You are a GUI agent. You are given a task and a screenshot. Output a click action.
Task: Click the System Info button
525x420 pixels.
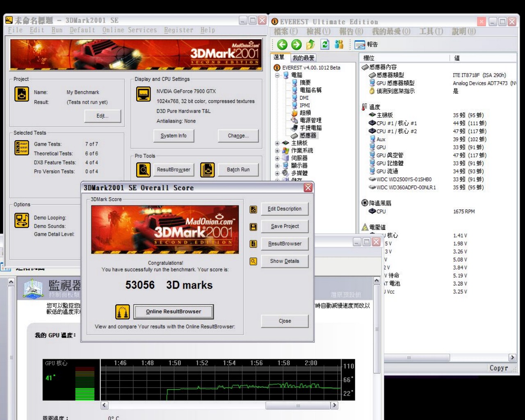(174, 136)
